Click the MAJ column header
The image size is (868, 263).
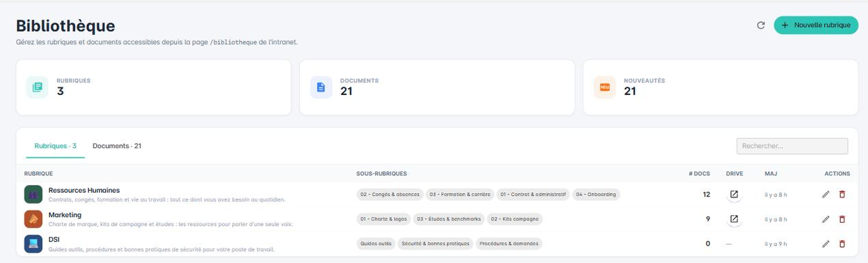[x=771, y=174]
